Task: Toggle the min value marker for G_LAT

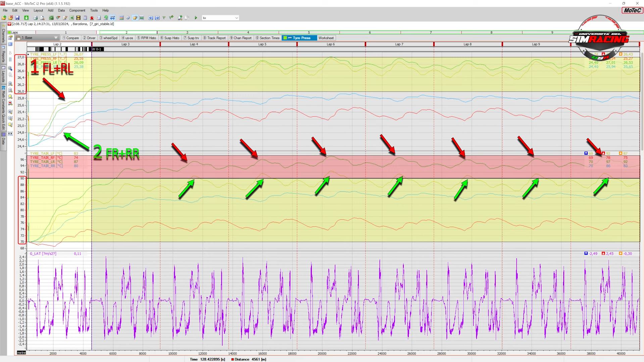Action: [x=586, y=254]
